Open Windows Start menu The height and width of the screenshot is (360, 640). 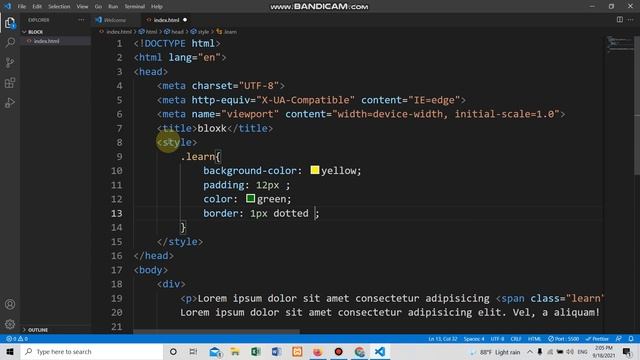click(x=10, y=352)
